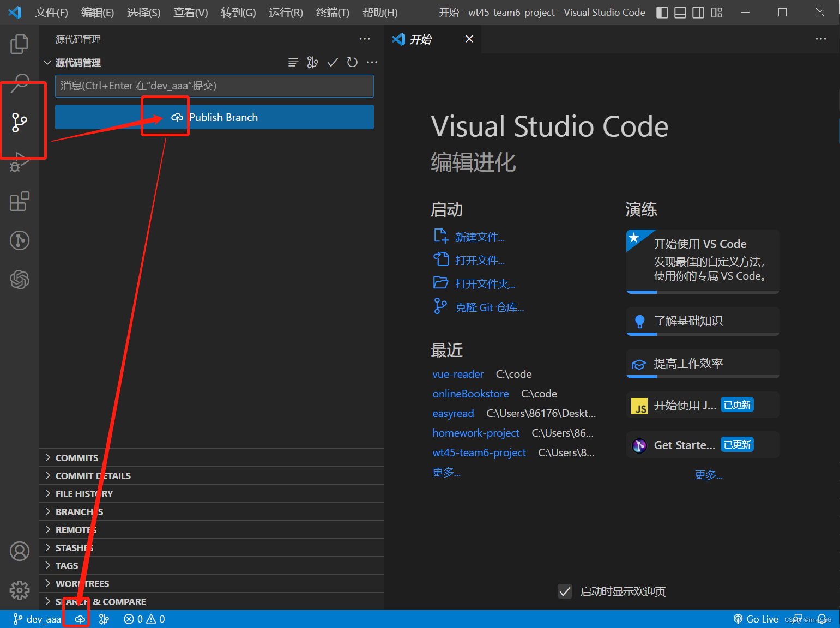This screenshot has height=628, width=840.
Task: Expand the WORKTREES section
Action: pyautogui.click(x=211, y=584)
